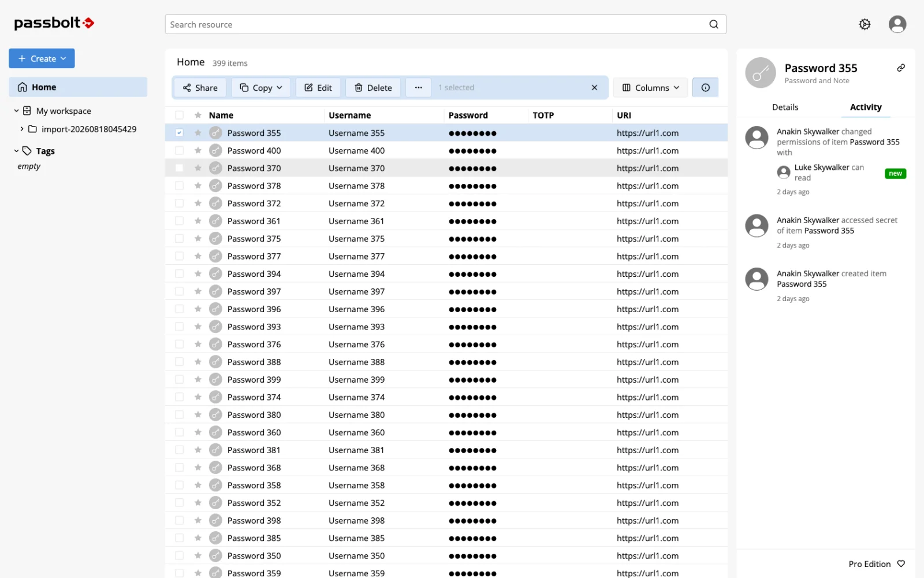This screenshot has height=578, width=924.
Task: Open the settings gear icon
Action: (x=865, y=24)
